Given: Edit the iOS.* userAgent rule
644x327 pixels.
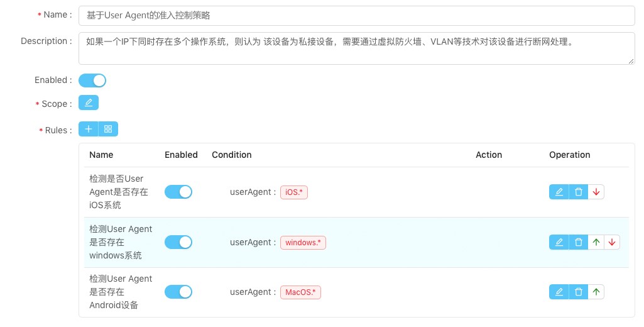Looking at the screenshot, I should coord(559,192).
